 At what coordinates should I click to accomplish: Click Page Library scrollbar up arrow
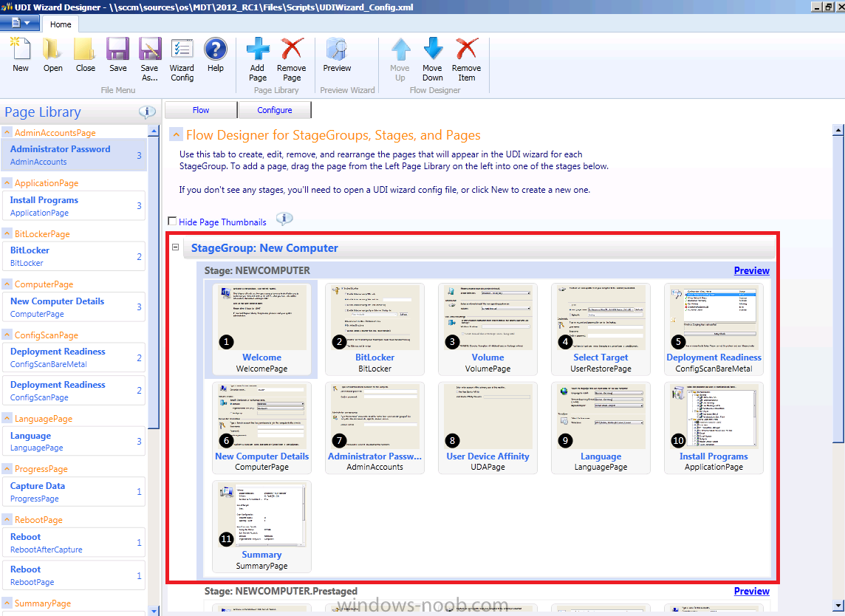(154, 131)
